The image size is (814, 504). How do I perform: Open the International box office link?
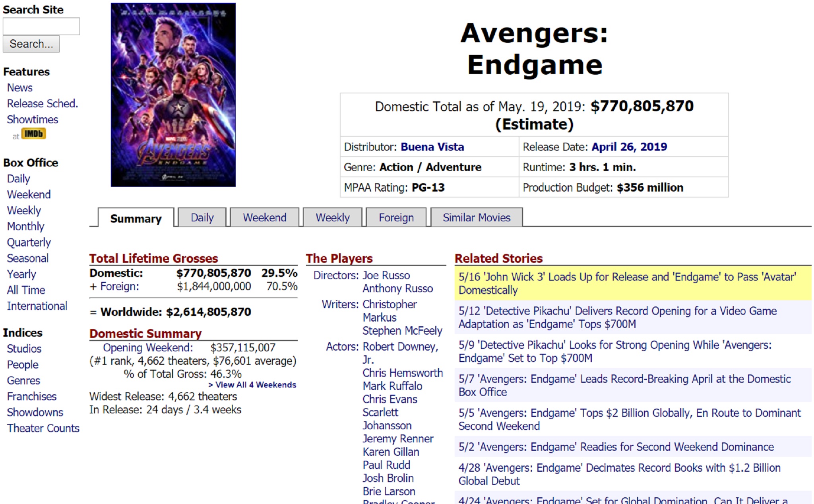(x=37, y=306)
